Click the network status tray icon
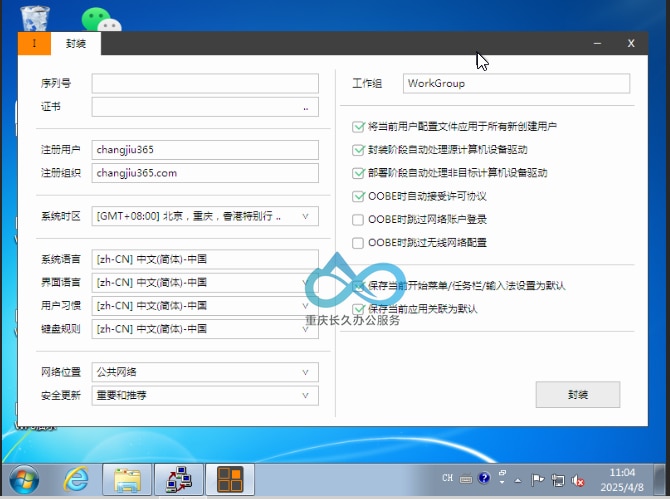 [x=558, y=480]
